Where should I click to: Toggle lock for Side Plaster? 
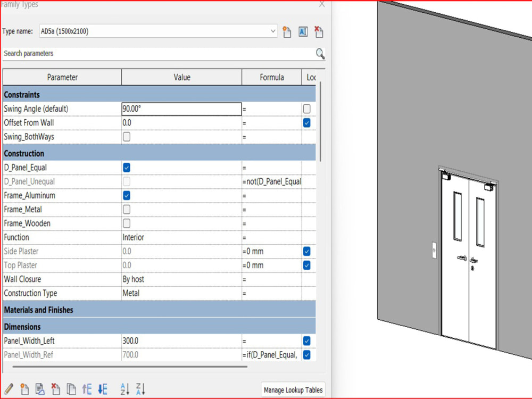point(307,252)
